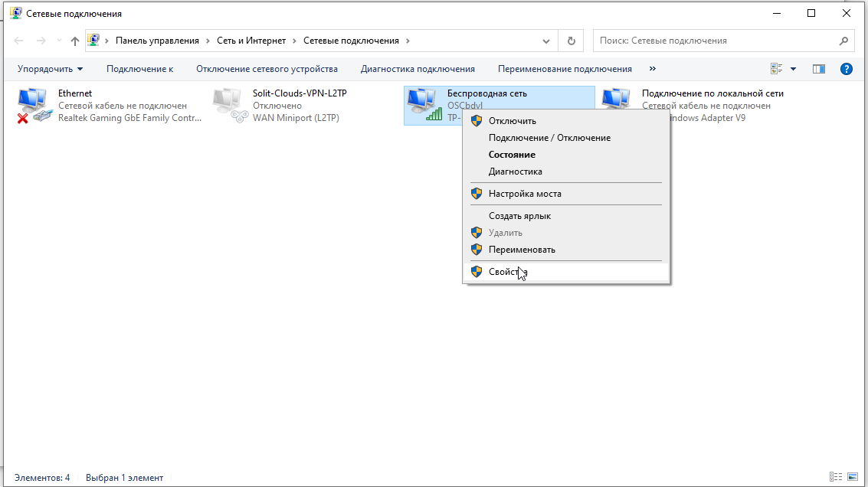Viewport: 868px width, 487px height.
Task: Switch to details view in status bar
Action: (835, 476)
